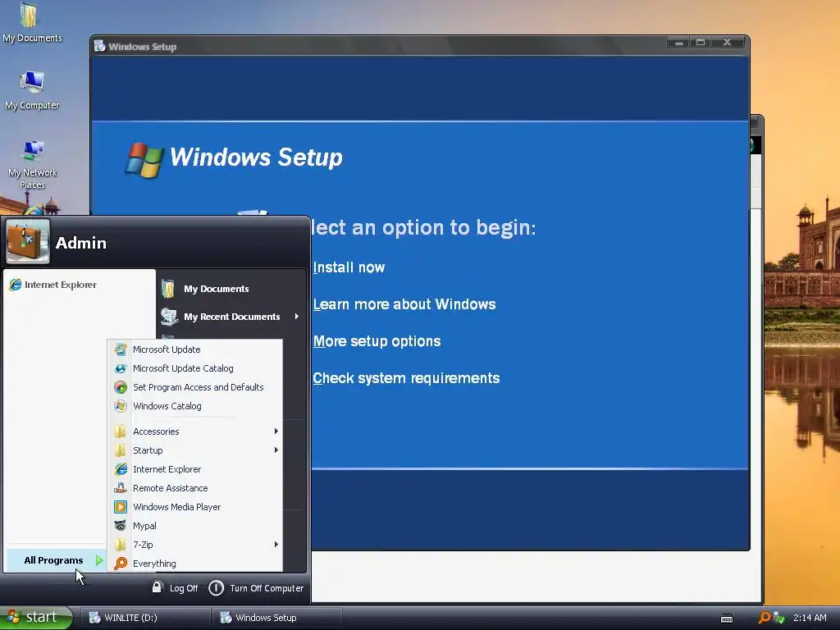Click Log Off button
The image size is (840, 630).
[175, 588]
